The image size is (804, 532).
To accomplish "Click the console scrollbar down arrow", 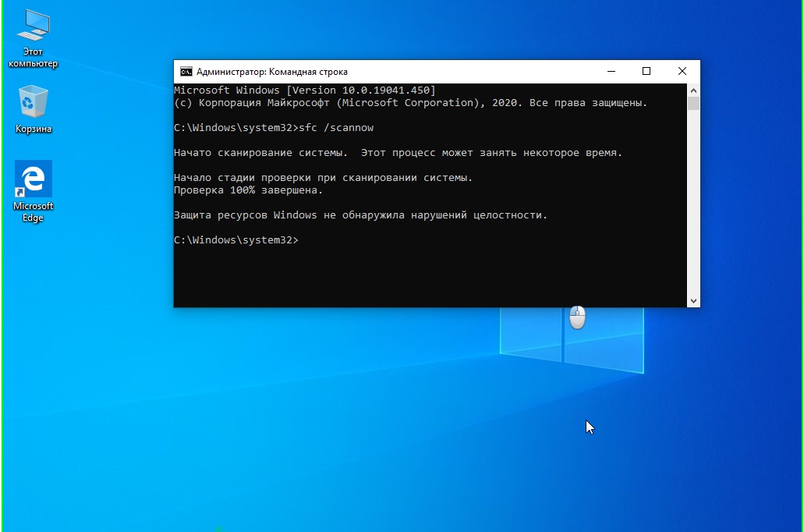I will point(693,300).
